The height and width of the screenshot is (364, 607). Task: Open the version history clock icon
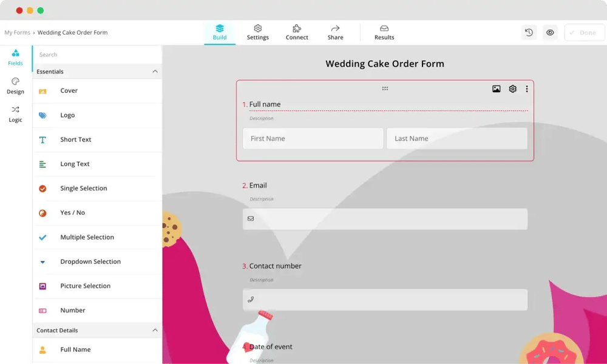click(529, 33)
